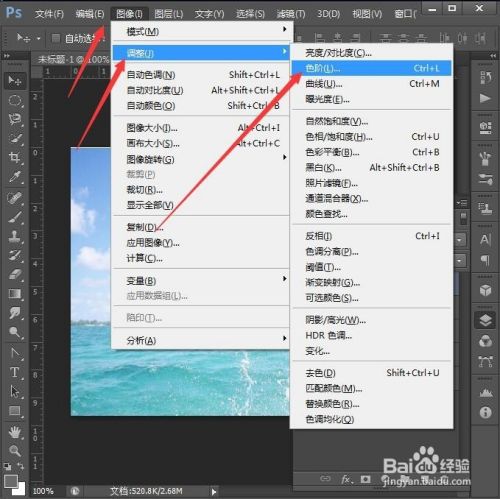This screenshot has width=500, height=499.
Task: Select the Gradient tool
Action: [x=15, y=294]
